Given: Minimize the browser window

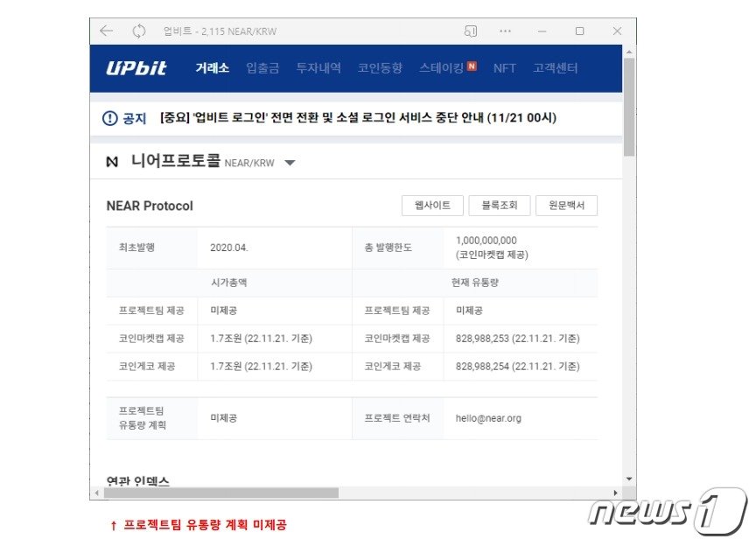Looking at the screenshot, I should [x=542, y=31].
